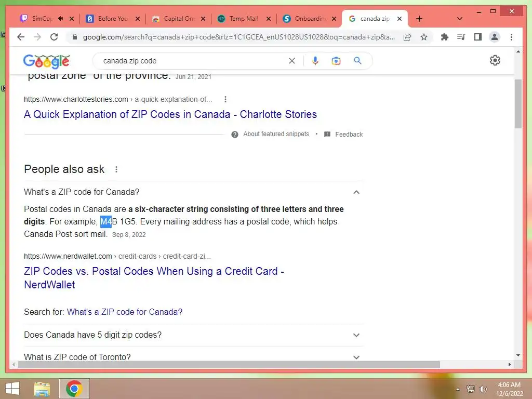This screenshot has height=399, width=532.
Task: Close the Capital One tab
Action: tap(203, 19)
